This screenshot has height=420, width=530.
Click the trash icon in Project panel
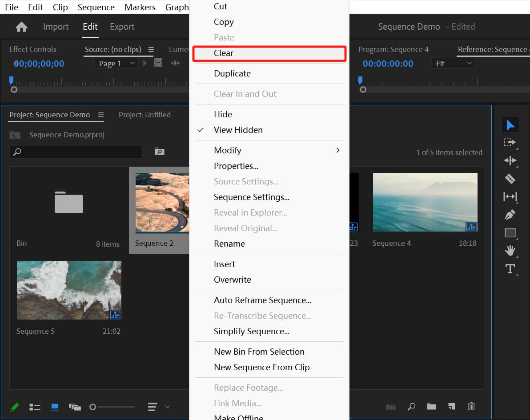[x=471, y=406]
